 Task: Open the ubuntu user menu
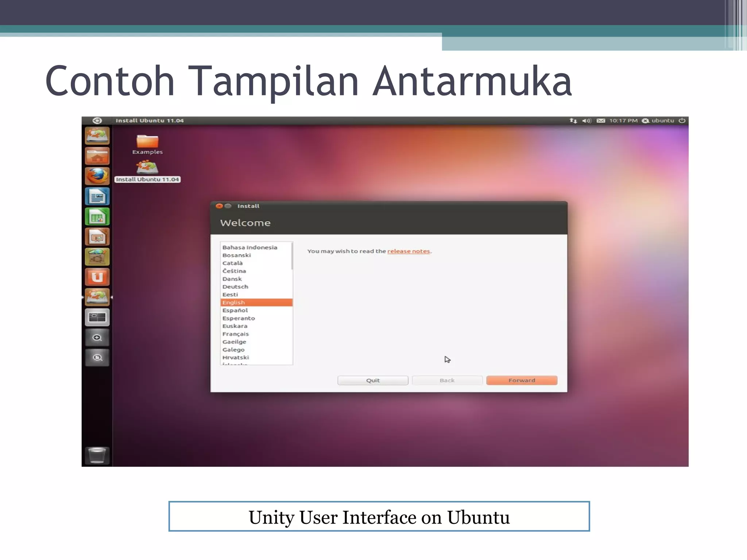click(658, 121)
